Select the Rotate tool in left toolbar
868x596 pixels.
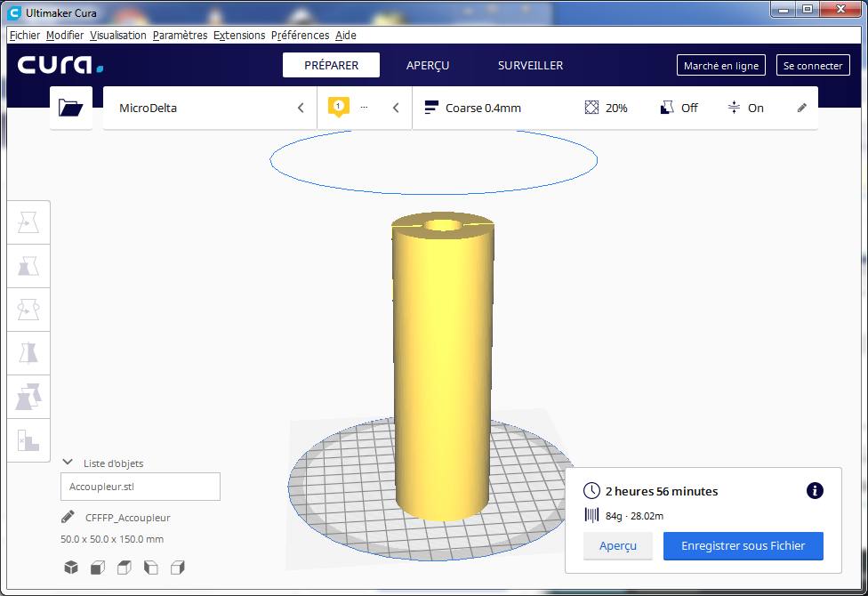tap(28, 310)
